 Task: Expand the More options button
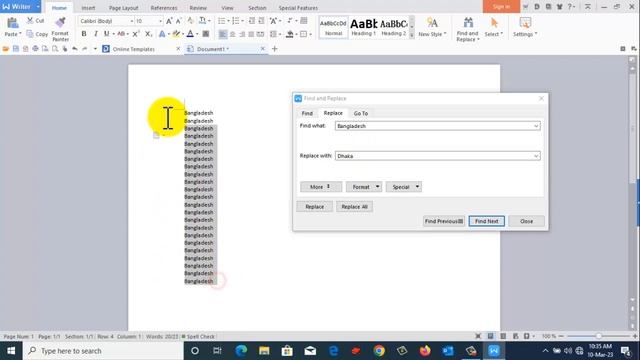[x=321, y=187]
